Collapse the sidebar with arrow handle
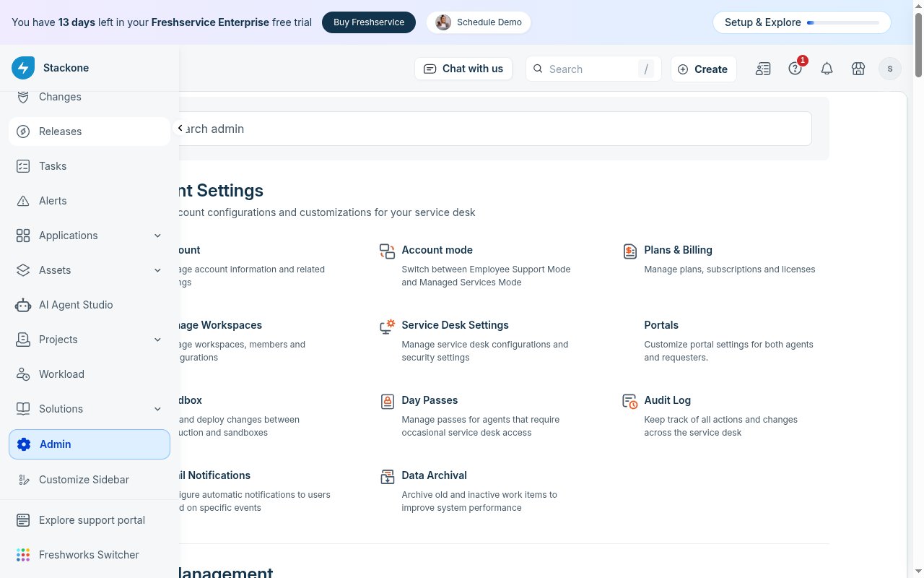The height and width of the screenshot is (578, 924). click(180, 128)
